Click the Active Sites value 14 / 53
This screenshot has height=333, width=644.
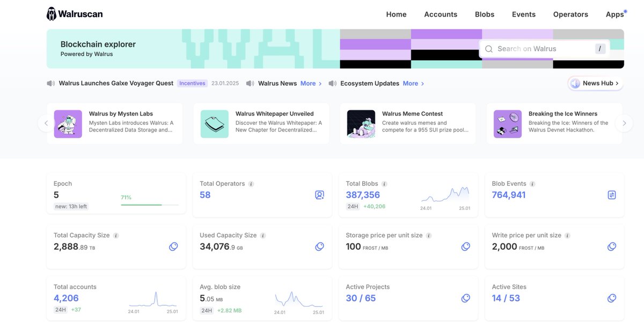pos(506,298)
